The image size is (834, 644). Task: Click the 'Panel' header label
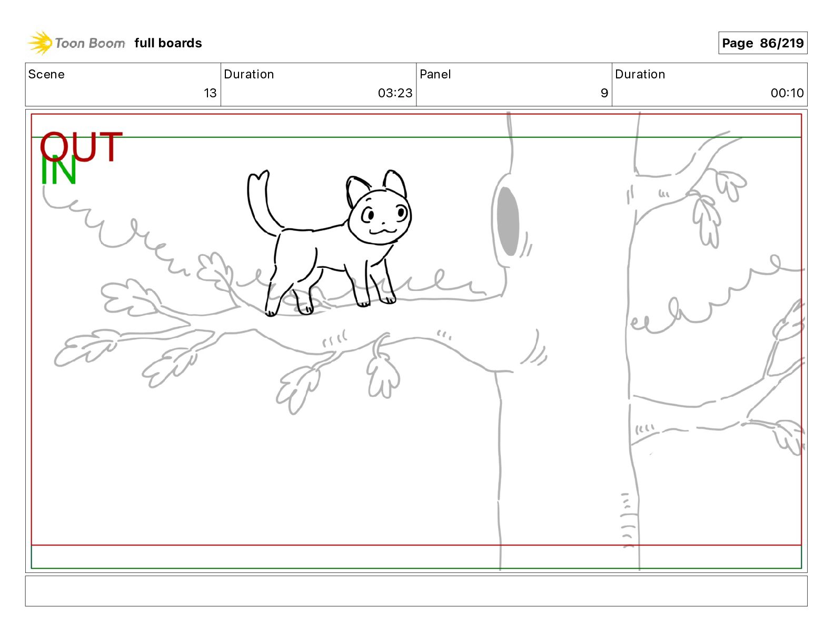[x=435, y=74]
